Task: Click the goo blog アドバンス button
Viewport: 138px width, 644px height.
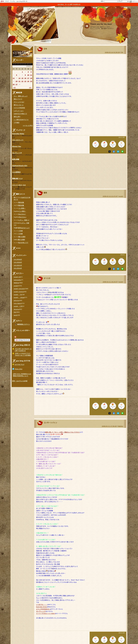Action: (x=22, y=340)
